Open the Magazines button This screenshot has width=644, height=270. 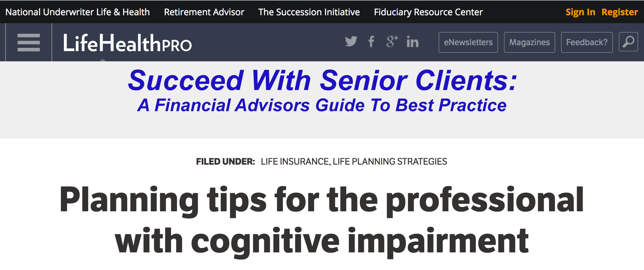click(529, 42)
